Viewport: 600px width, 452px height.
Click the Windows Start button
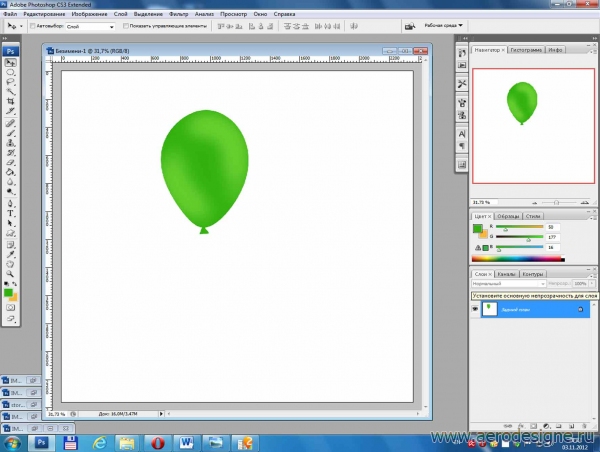point(11,441)
